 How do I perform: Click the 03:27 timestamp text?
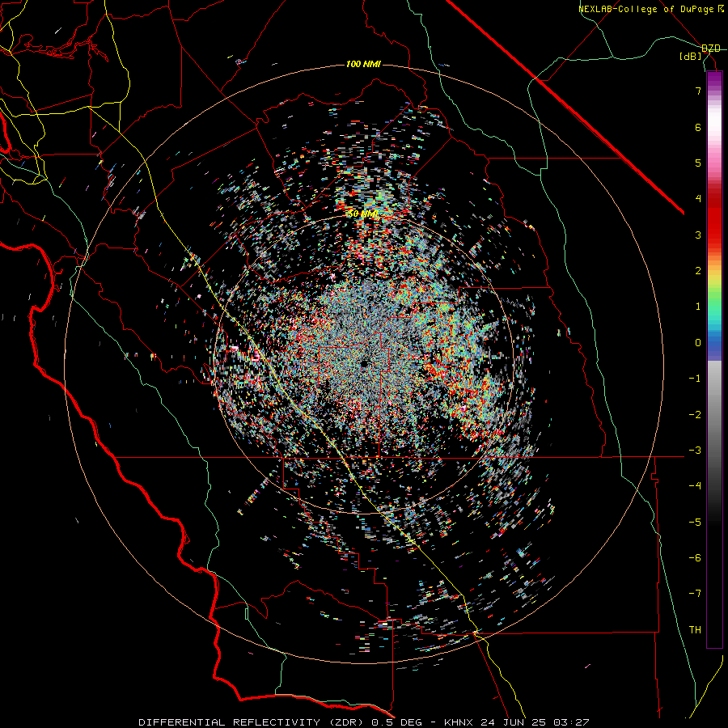[x=570, y=722]
